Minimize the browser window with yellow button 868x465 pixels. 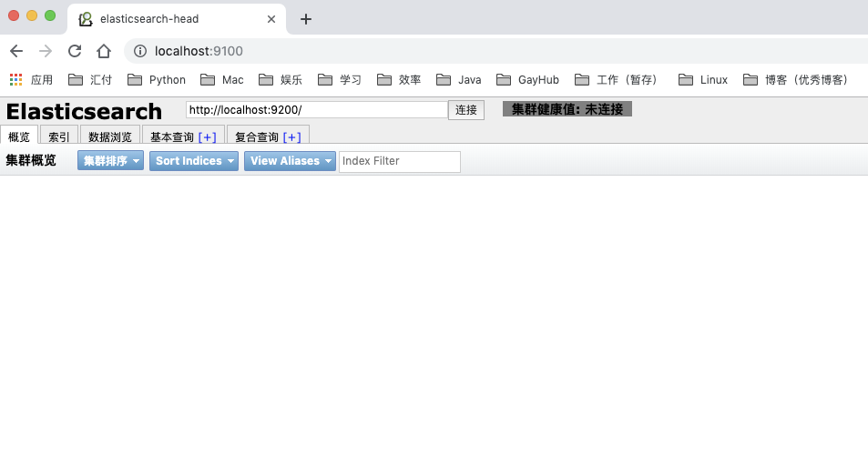pos(32,15)
